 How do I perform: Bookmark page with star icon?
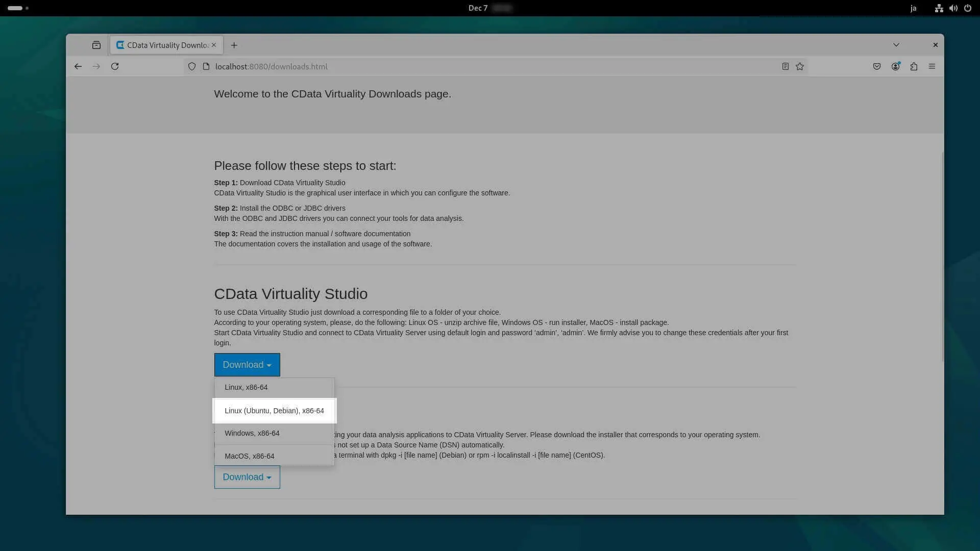point(800,66)
